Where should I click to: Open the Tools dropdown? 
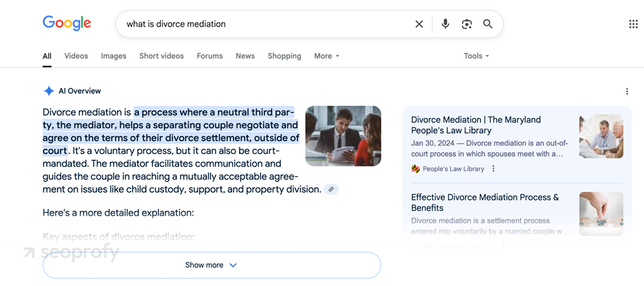click(476, 56)
